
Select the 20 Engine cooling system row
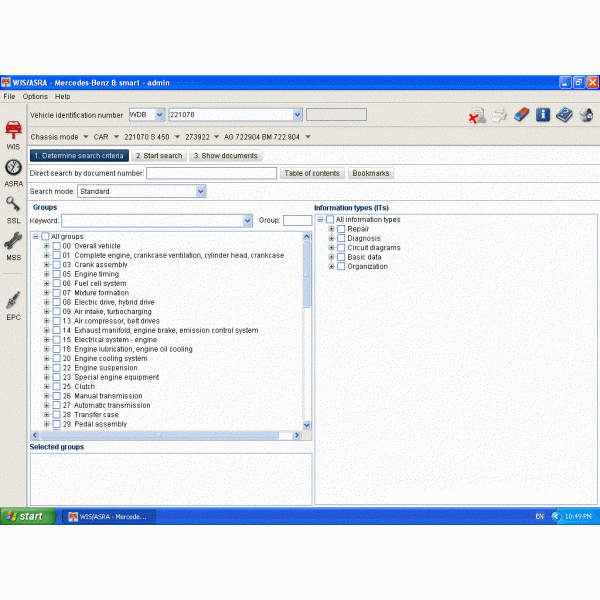point(105,358)
